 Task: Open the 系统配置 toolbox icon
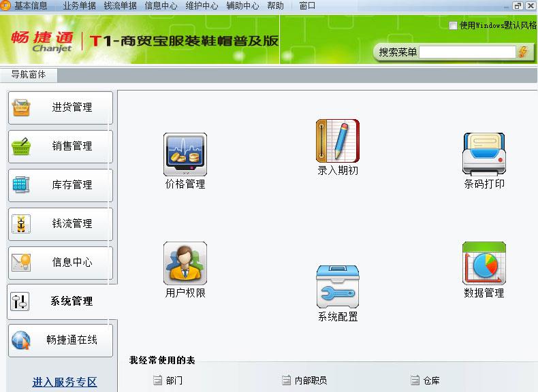click(338, 287)
